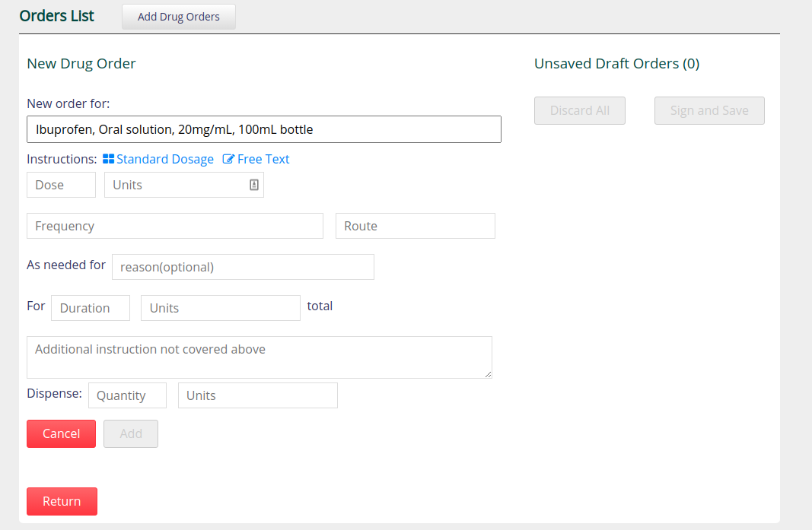This screenshot has height=530, width=812.
Task: Open the Frequency selection field
Action: pos(175,226)
